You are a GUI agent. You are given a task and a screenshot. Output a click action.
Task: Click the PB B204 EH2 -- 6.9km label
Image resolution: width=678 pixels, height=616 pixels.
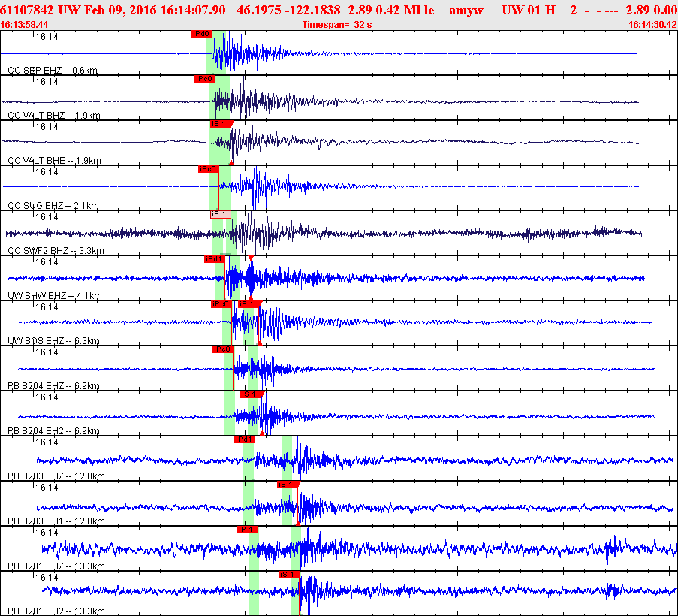point(53,431)
